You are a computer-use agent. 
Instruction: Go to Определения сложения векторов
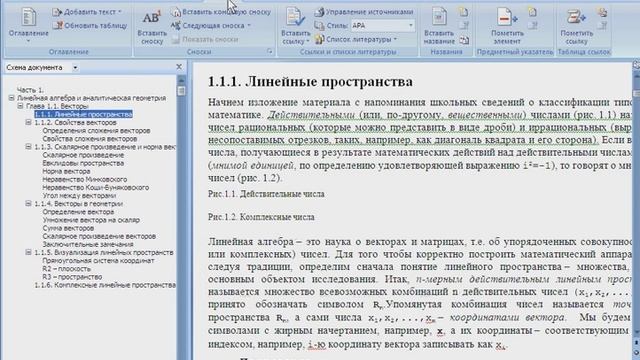point(96,131)
